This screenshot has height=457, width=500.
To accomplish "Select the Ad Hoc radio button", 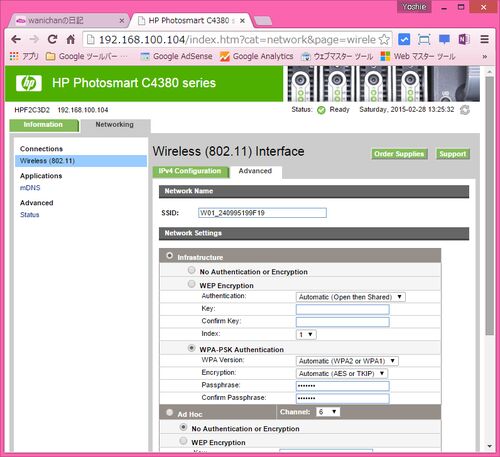I will [x=169, y=412].
